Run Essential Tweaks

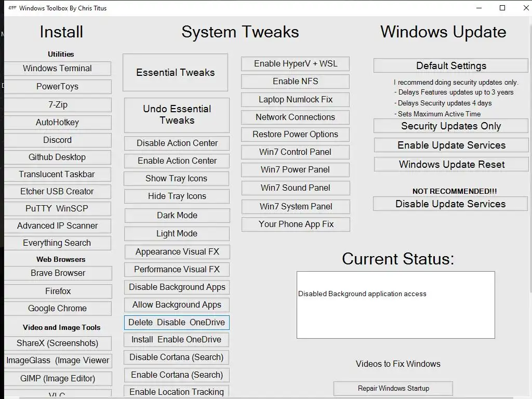pos(176,72)
